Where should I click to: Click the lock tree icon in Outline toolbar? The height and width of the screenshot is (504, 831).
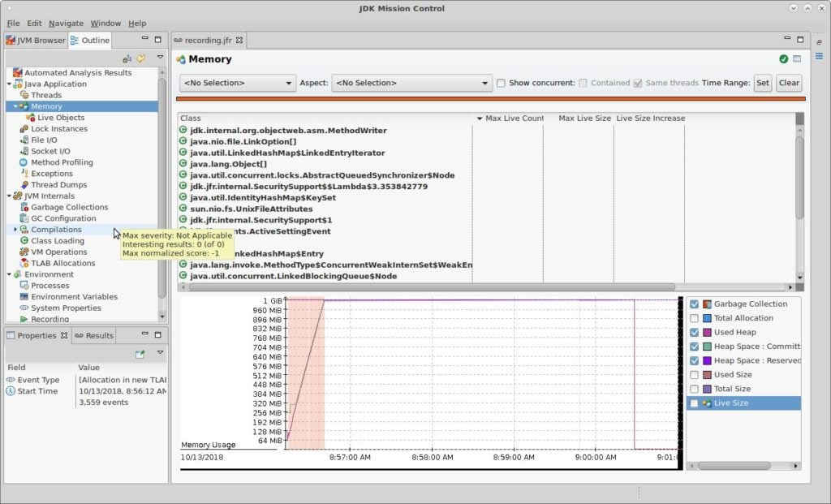pyautogui.click(x=127, y=58)
